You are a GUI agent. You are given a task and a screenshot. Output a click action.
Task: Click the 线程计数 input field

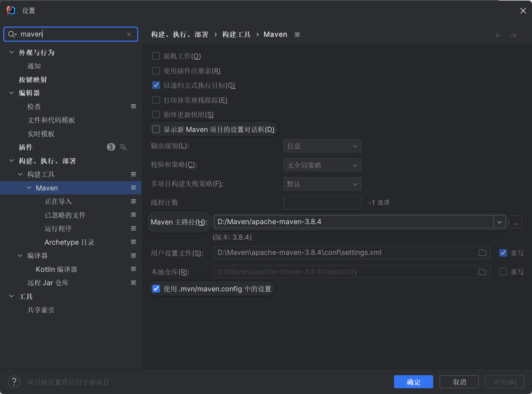point(322,203)
